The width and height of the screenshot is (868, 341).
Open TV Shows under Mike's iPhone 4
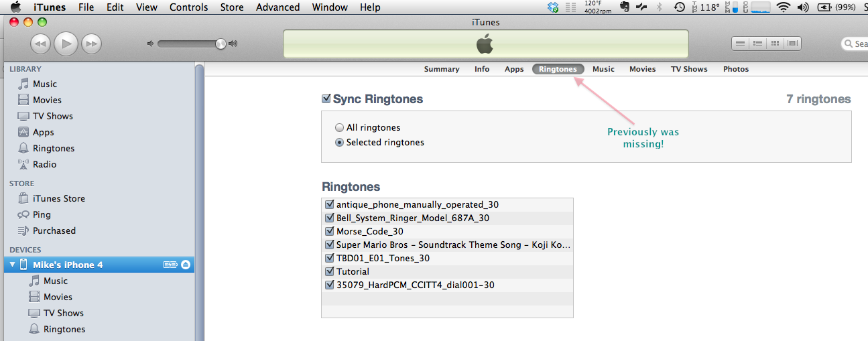tap(56, 313)
